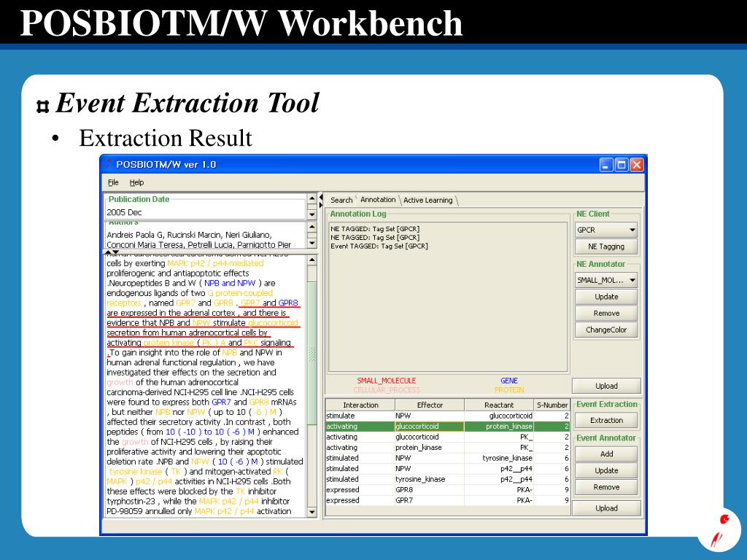The width and height of the screenshot is (747, 560).
Task: Select the expressed GPR7 row
Action: tap(447, 500)
